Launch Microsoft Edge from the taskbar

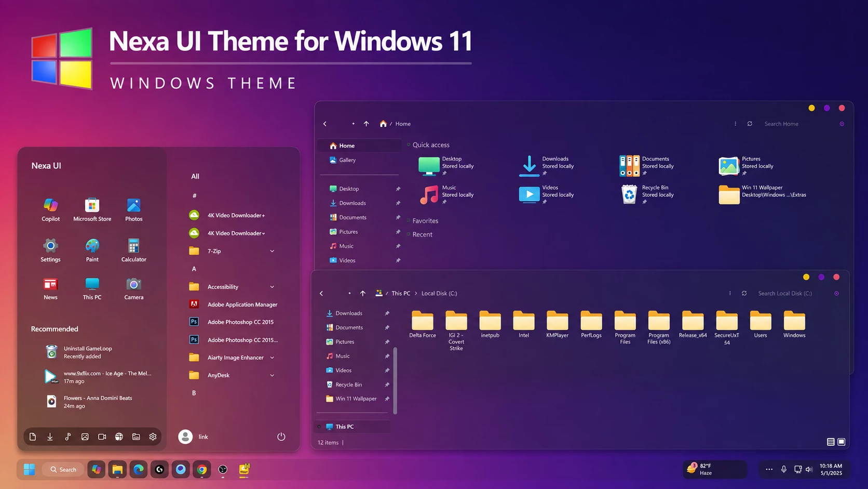click(139, 469)
